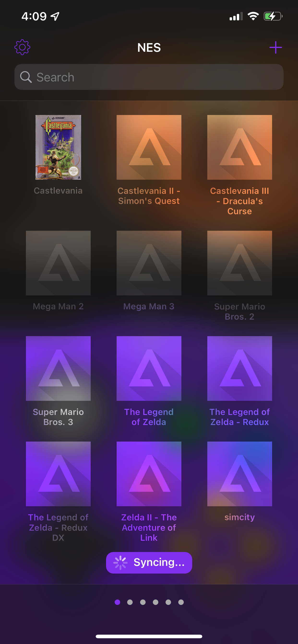Select the Mega Man 3 game icon
Image resolution: width=298 pixels, height=644 pixels.
coord(149,263)
